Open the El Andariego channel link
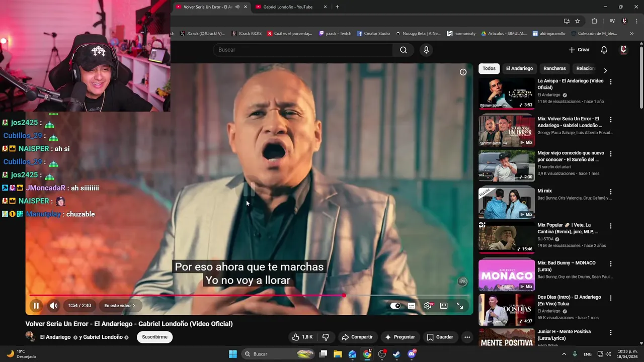This screenshot has width=644, height=362. [55, 337]
